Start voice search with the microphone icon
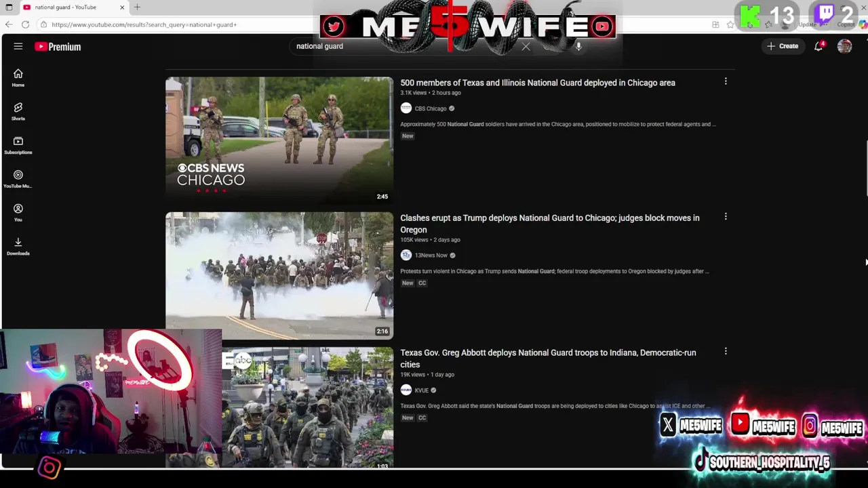 (x=578, y=46)
